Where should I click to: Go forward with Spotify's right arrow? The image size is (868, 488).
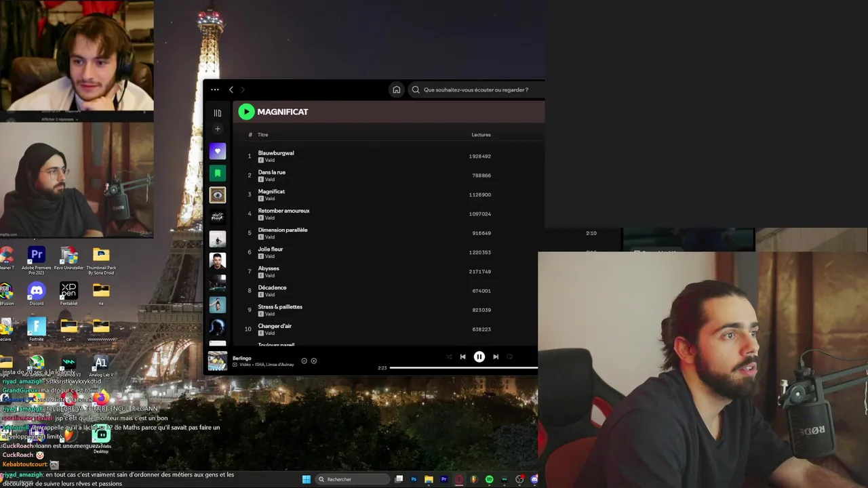click(243, 89)
